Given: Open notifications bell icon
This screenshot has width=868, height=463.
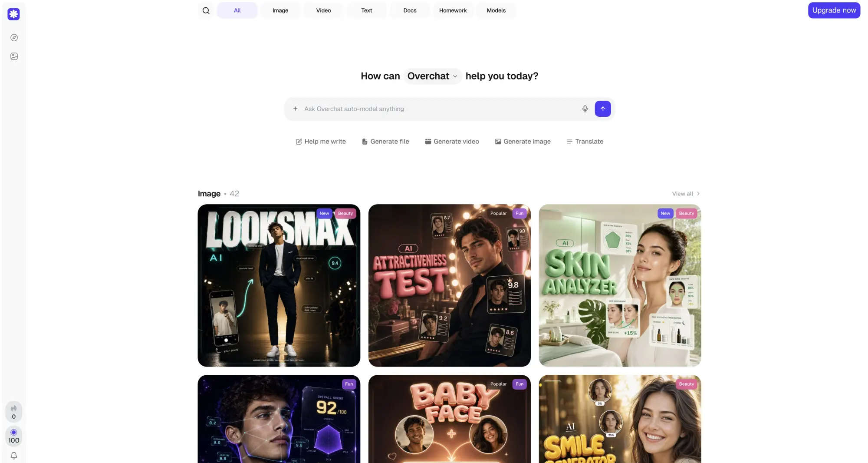Looking at the screenshot, I should pos(14,456).
